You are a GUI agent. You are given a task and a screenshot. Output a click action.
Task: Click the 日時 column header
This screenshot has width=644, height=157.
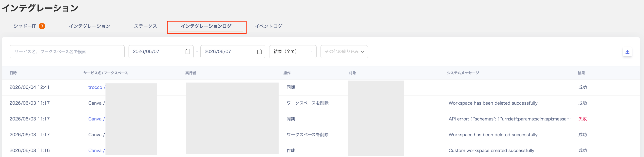[x=13, y=73]
